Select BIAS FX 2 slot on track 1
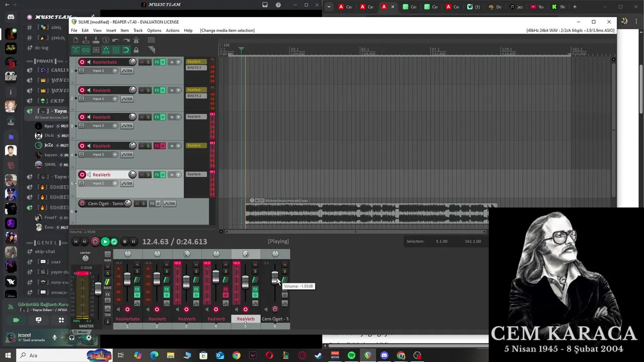644x362 pixels. [x=196, y=68]
